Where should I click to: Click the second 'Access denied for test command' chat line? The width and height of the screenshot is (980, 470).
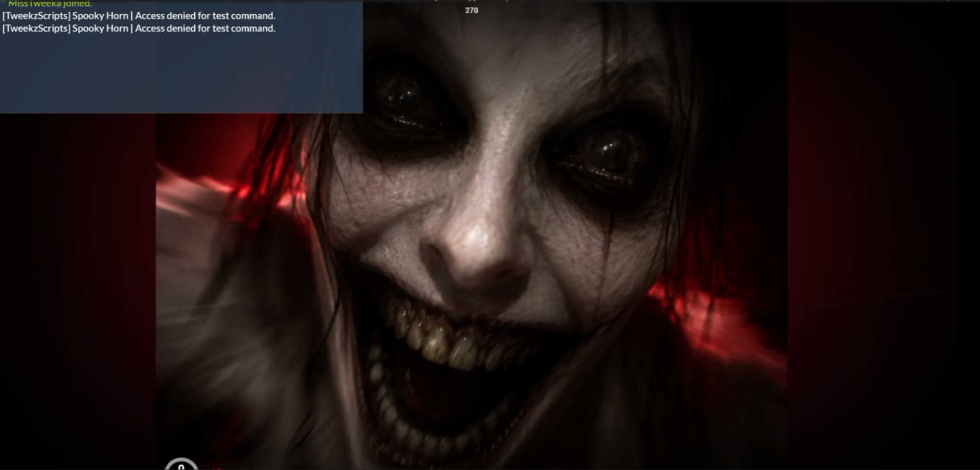click(x=139, y=29)
